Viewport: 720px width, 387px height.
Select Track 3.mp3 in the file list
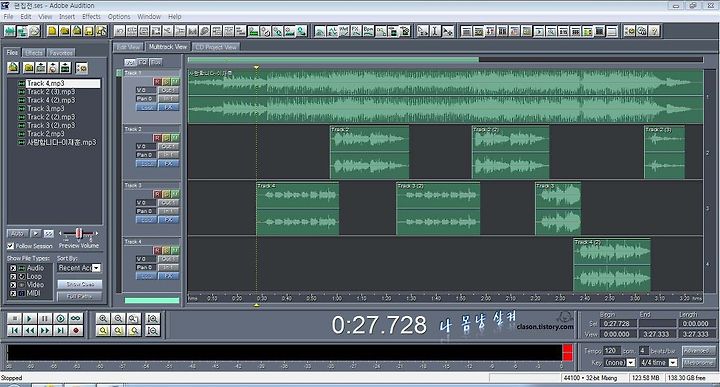coord(45,109)
